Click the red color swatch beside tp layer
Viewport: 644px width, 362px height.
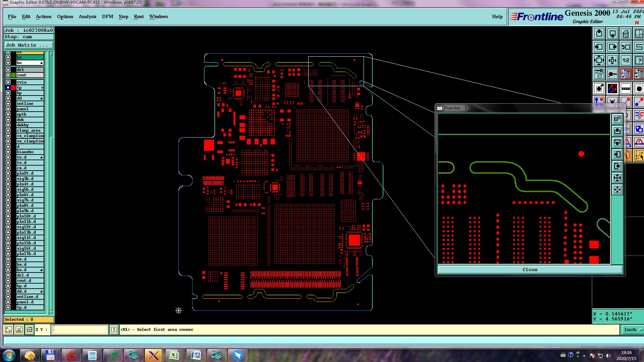tap(13, 87)
